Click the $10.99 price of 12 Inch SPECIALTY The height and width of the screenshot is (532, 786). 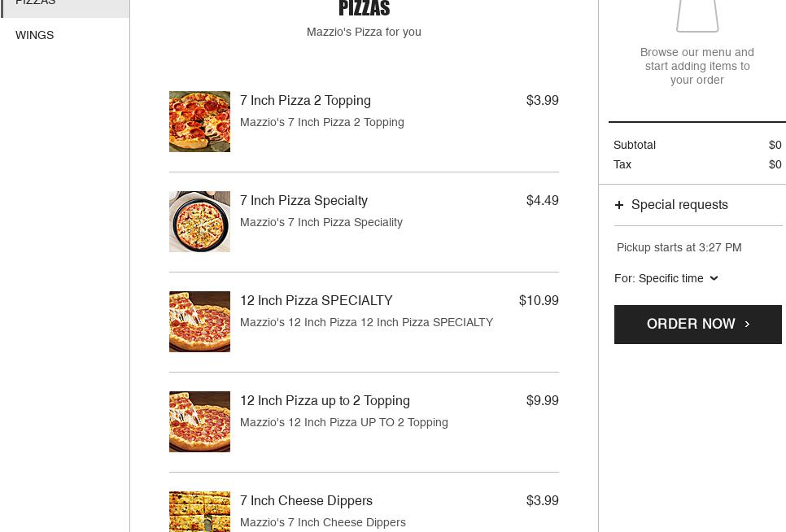point(539,301)
